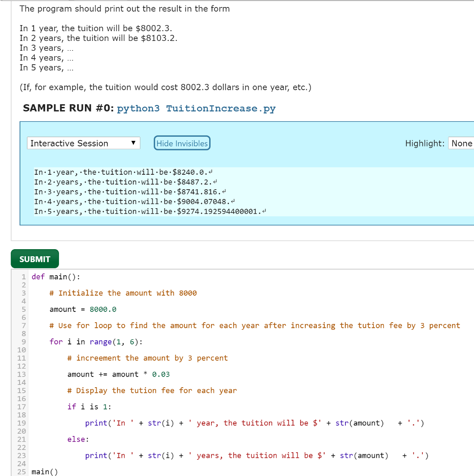
Task: Click line number 25 in the gutter
Action: 21,472
